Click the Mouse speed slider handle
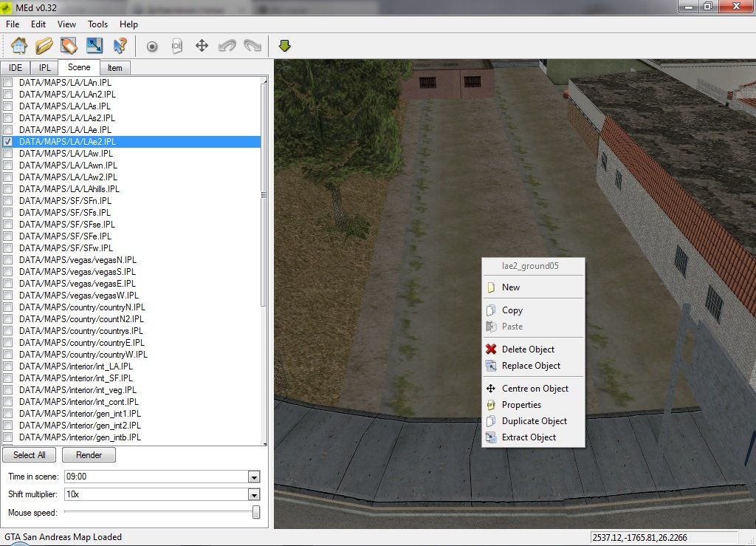The height and width of the screenshot is (546, 756). tap(256, 512)
